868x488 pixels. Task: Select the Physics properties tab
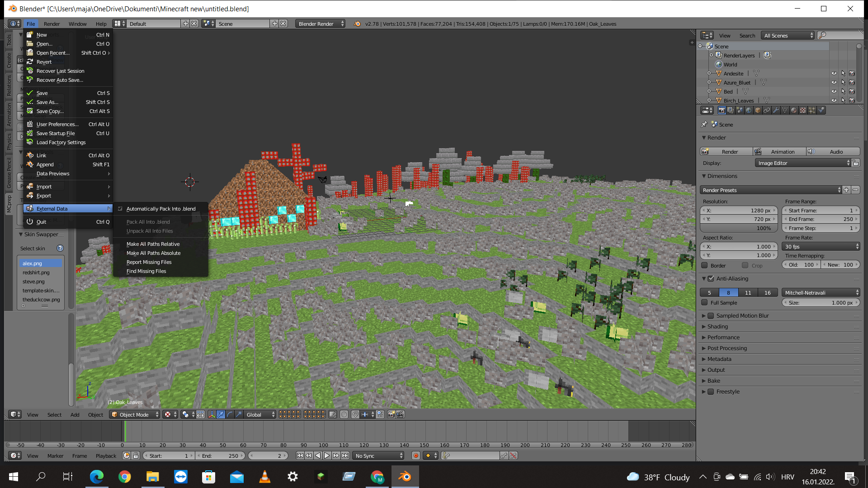tap(821, 110)
